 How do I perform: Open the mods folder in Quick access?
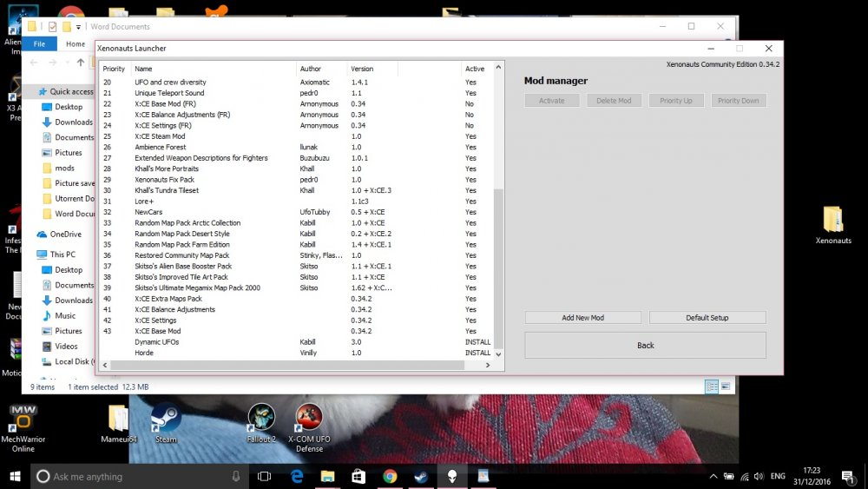pyautogui.click(x=59, y=168)
